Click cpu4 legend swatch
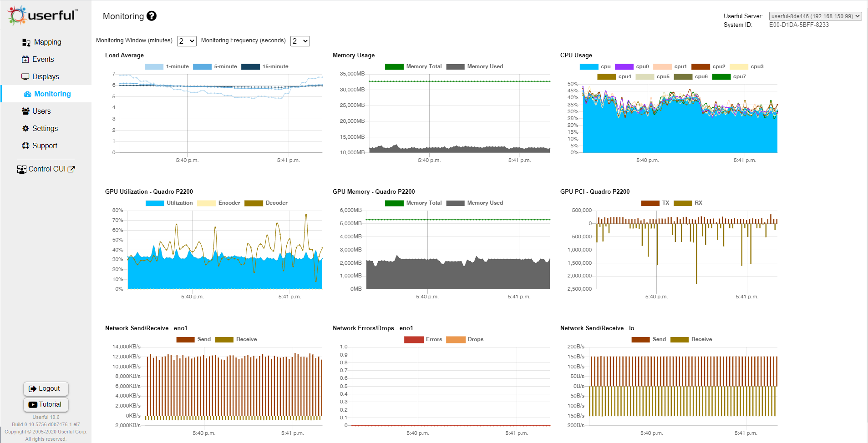Screen dimensions: 868x443 (x=606, y=76)
